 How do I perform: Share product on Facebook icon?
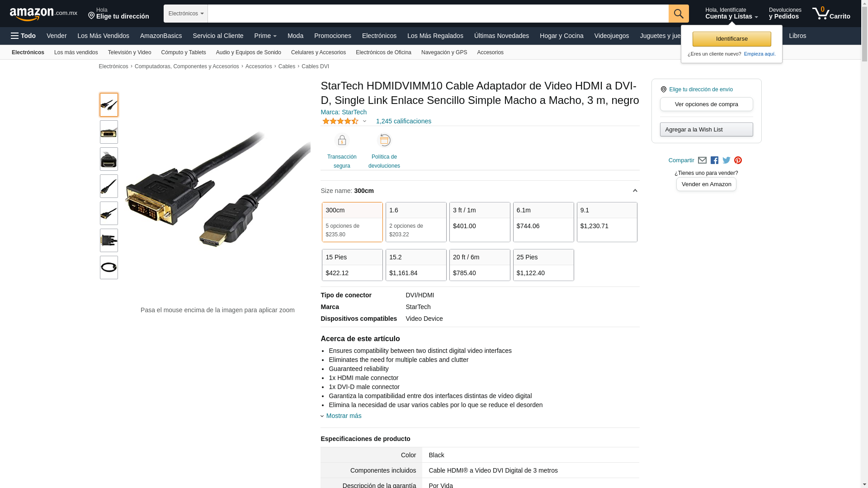pos(714,160)
